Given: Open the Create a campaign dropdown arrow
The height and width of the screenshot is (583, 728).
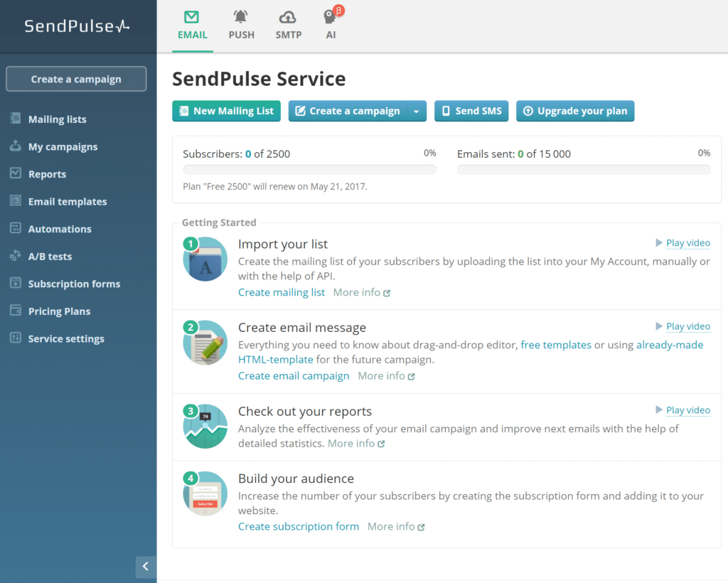Looking at the screenshot, I should point(416,111).
